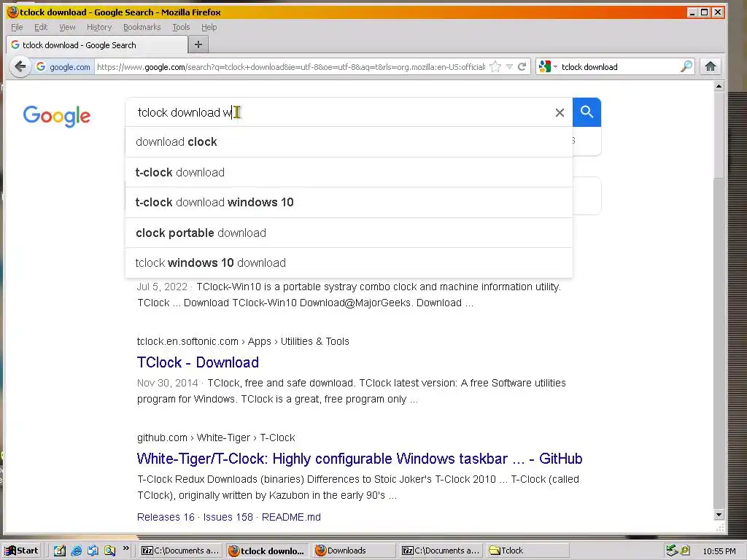
Task: Click the second system tray icon
Action: click(x=685, y=551)
